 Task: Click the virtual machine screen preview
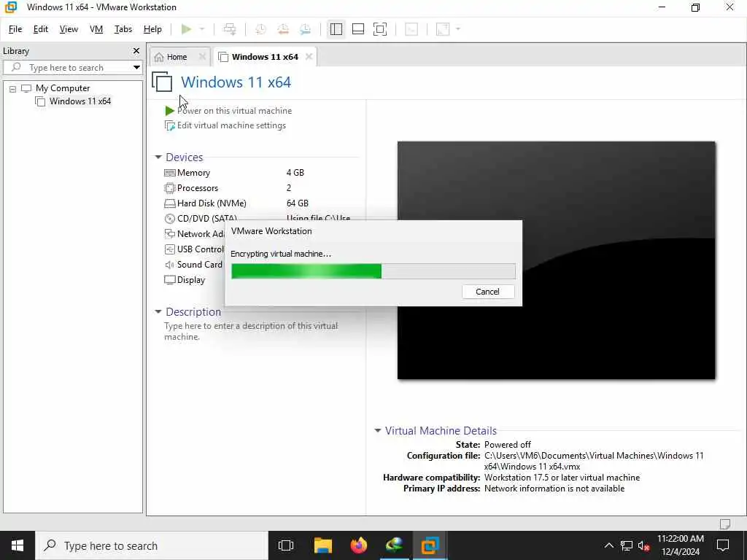pyautogui.click(x=556, y=260)
